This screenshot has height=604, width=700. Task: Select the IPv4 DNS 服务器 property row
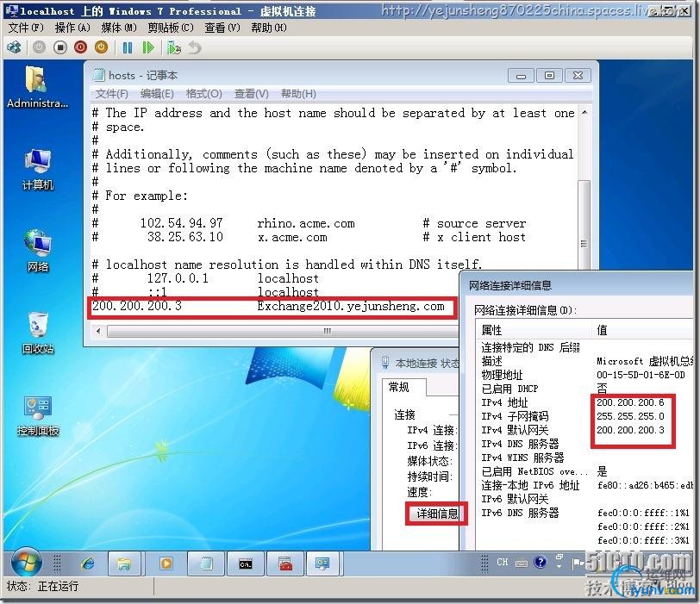(x=520, y=444)
